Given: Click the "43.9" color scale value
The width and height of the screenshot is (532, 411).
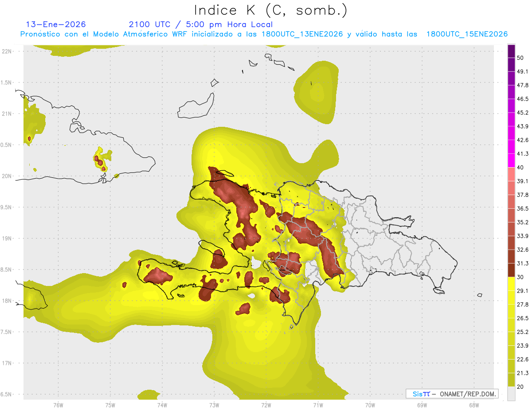Looking at the screenshot, I should pyautogui.click(x=523, y=126).
